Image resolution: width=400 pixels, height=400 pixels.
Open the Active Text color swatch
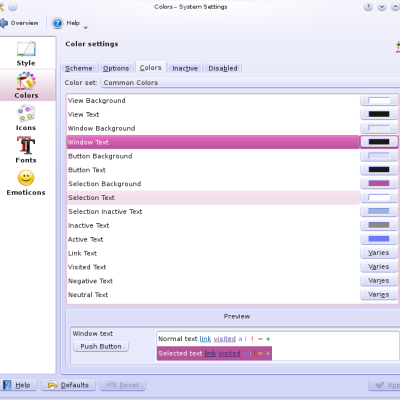379,239
